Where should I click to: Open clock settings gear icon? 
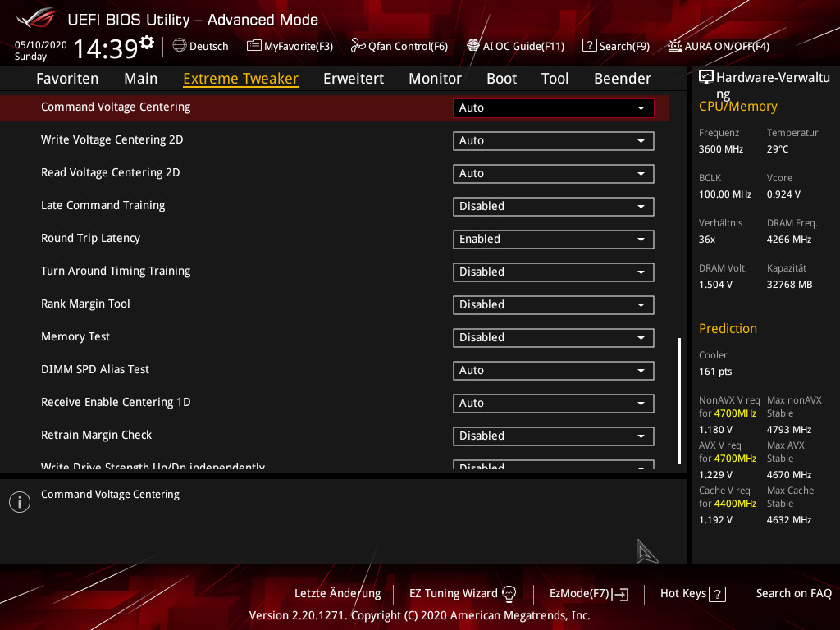tap(147, 43)
